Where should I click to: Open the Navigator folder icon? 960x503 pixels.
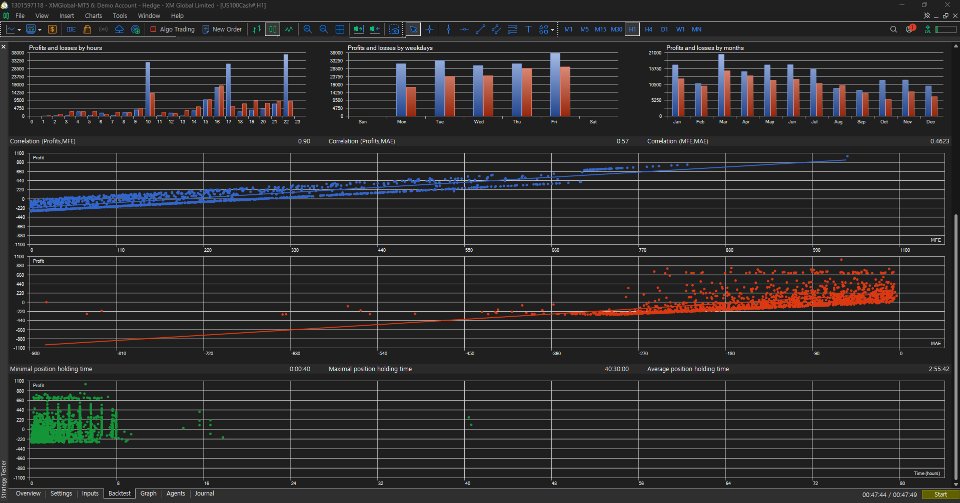[x=87, y=29]
